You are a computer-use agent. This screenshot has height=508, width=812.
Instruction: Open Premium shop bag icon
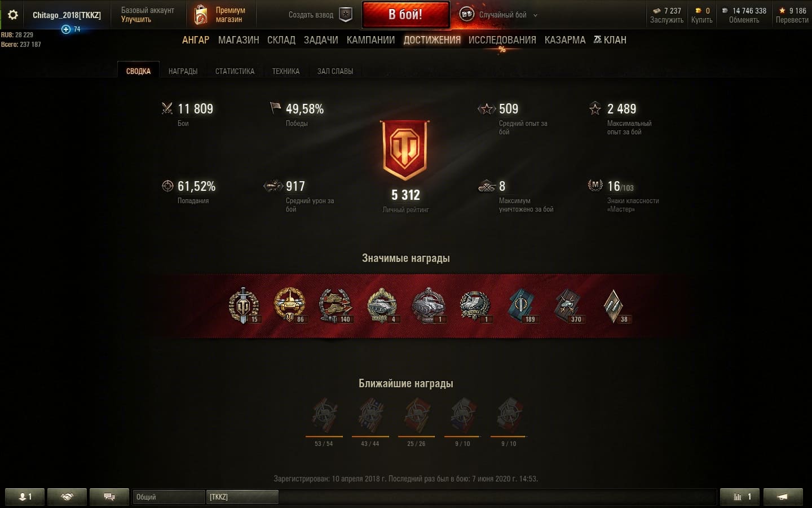200,15
